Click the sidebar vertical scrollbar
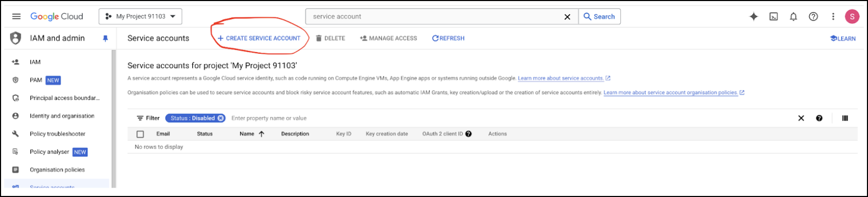Image resolution: width=868 pixels, height=197 pixels. 113,119
